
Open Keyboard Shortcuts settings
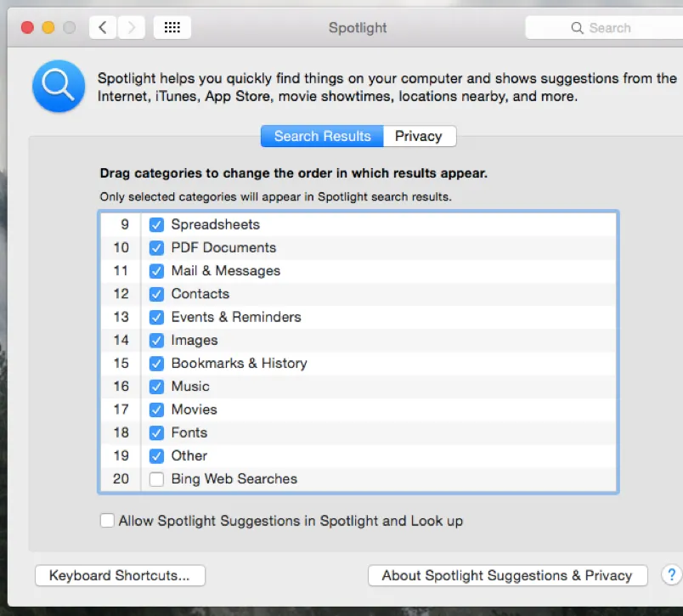(119, 575)
